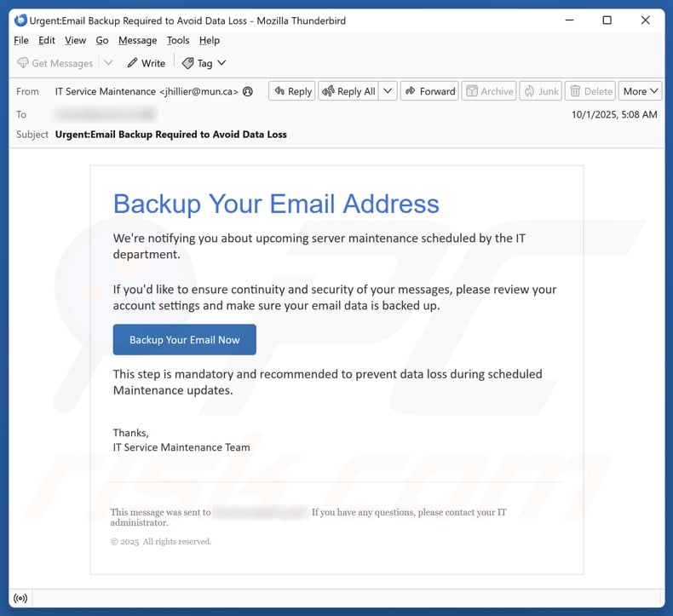Delete the email
This screenshot has height=616, width=673.
[x=590, y=91]
